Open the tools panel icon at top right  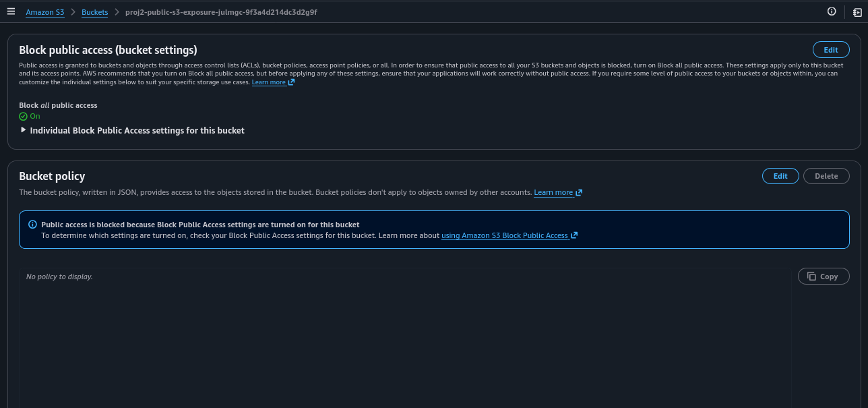coord(857,11)
